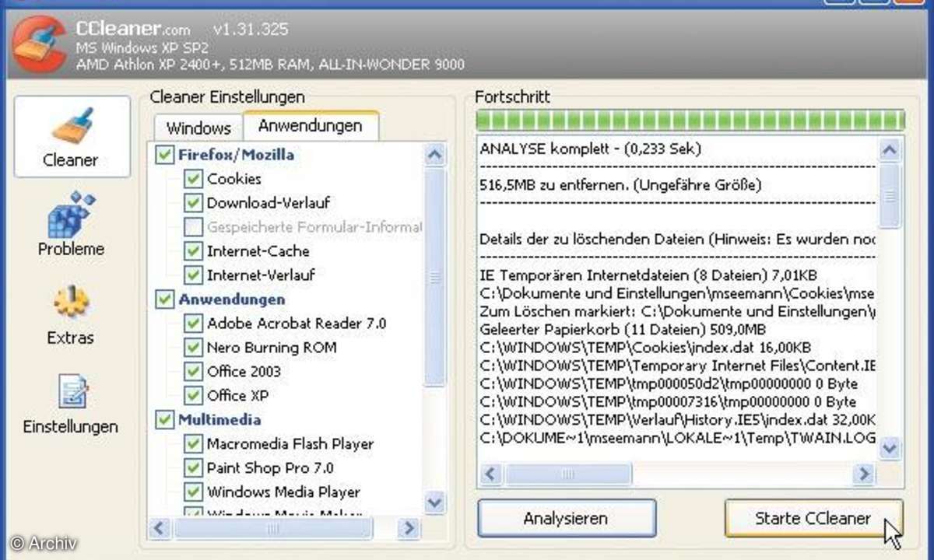This screenshot has width=934, height=560.
Task: Click Fortschritt log scroll left arrow
Action: tap(491, 474)
